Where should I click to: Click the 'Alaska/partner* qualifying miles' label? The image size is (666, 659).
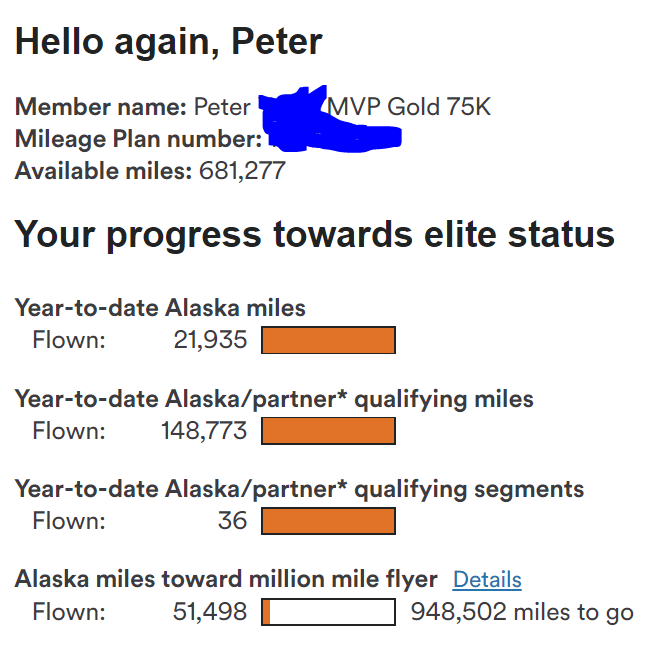click(x=349, y=400)
